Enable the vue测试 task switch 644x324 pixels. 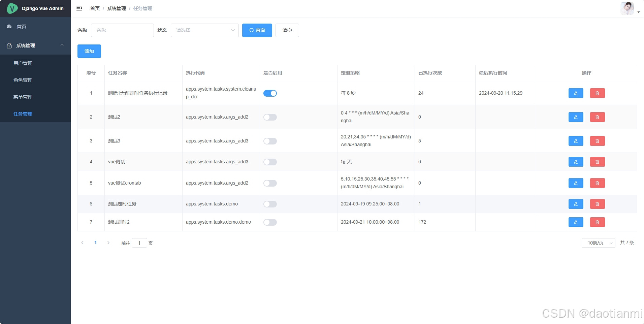[x=270, y=162]
